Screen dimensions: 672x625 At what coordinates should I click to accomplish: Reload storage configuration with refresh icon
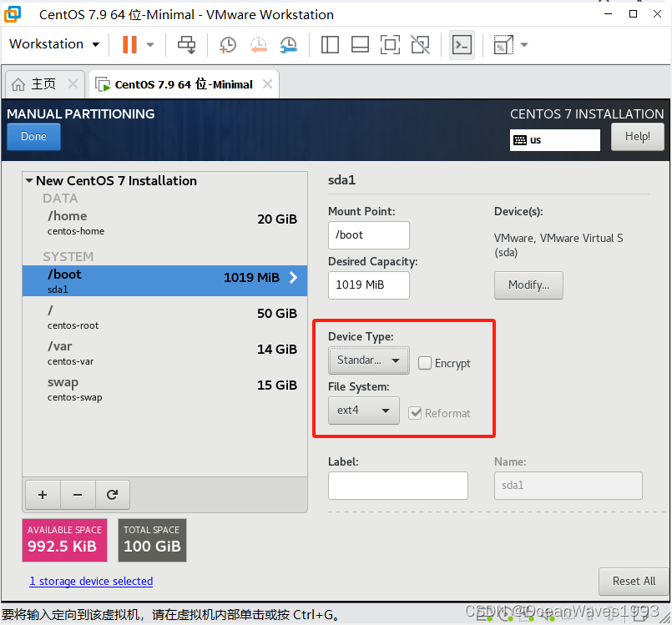113,495
